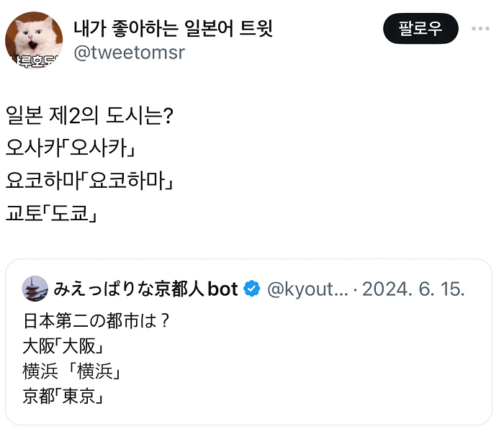
Task: Open the 2024. 6. 15. timestamp
Action: pyautogui.click(x=413, y=289)
